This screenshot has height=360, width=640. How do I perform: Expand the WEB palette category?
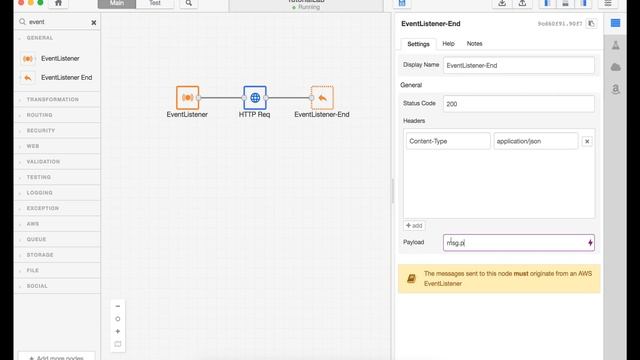pyautogui.click(x=33, y=146)
